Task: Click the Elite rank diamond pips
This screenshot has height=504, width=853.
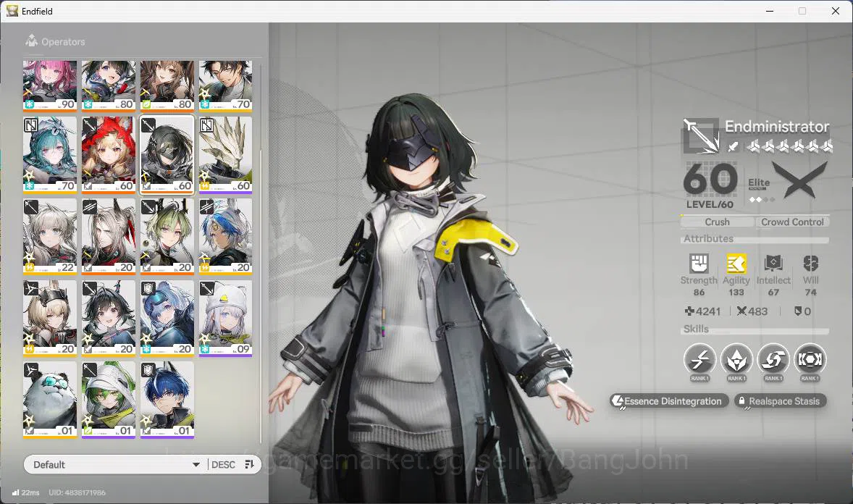Action: (762, 200)
